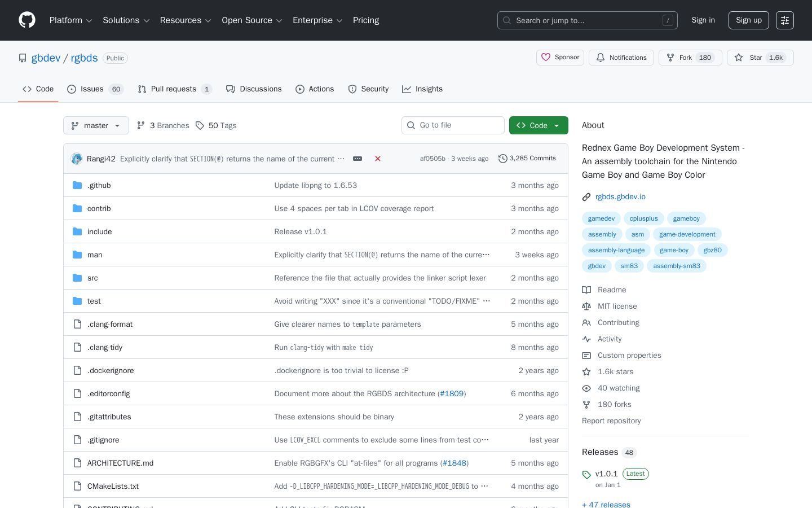Open the .gitignore file
Viewport: 812px width, 508px height.
[x=103, y=440]
